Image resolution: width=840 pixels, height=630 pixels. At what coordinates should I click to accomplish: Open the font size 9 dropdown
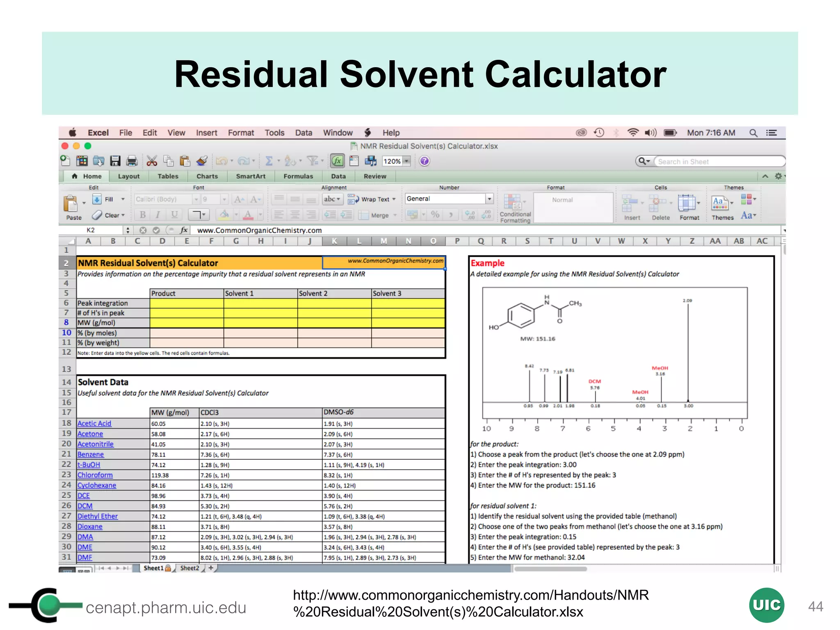click(224, 199)
